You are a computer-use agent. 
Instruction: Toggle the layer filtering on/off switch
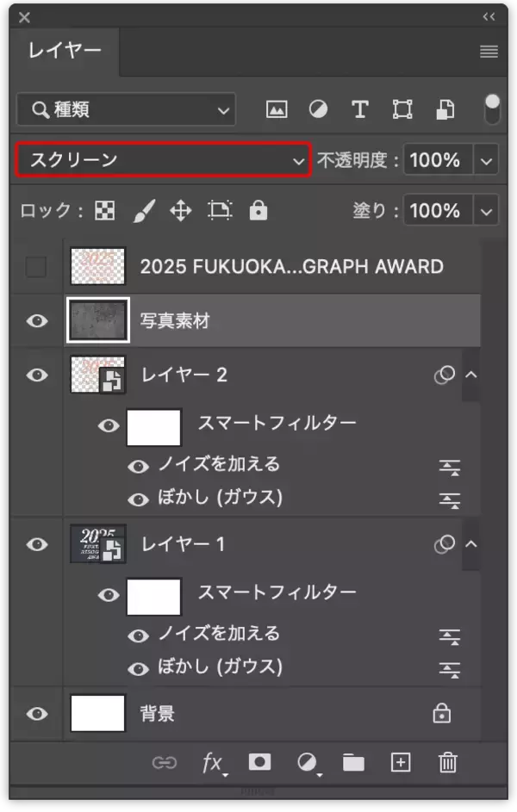[x=492, y=108]
